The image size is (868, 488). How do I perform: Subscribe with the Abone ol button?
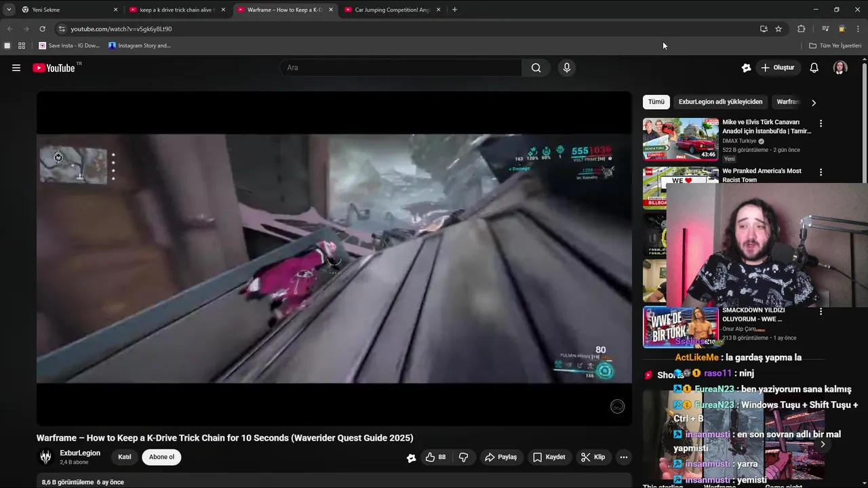click(x=161, y=457)
